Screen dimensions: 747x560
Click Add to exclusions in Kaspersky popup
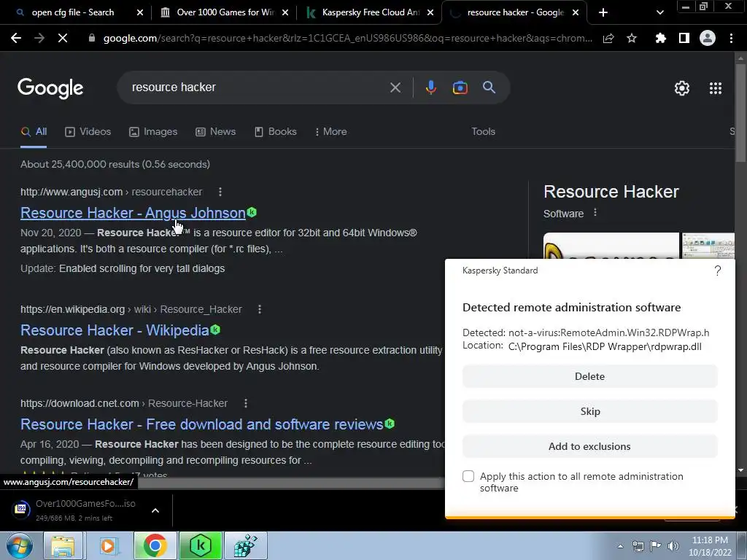click(x=589, y=446)
